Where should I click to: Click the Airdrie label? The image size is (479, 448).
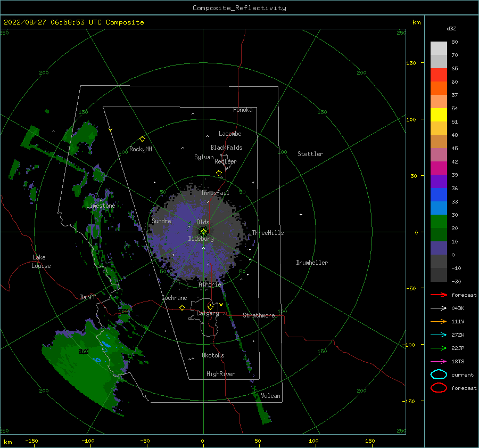point(210,284)
